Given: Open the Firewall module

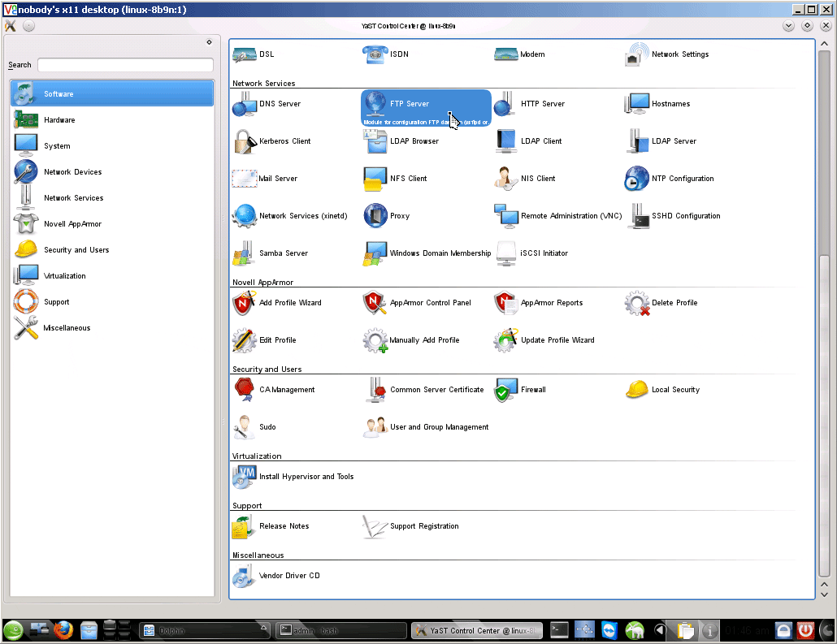Looking at the screenshot, I should [520, 390].
